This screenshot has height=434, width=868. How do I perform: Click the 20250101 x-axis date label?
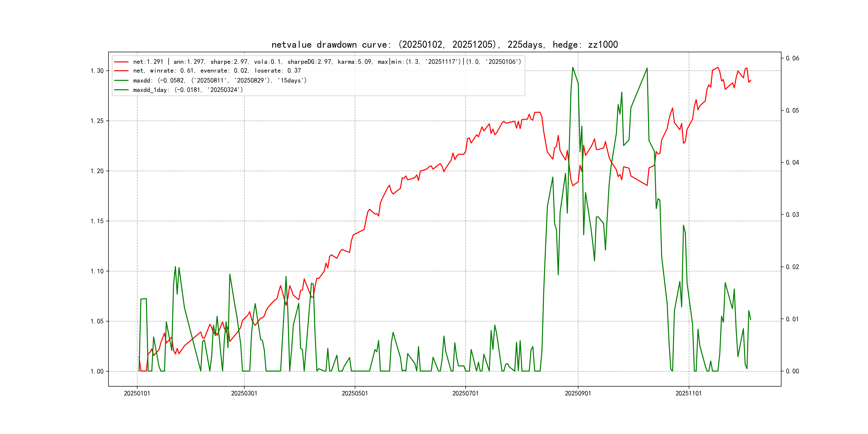pos(137,394)
